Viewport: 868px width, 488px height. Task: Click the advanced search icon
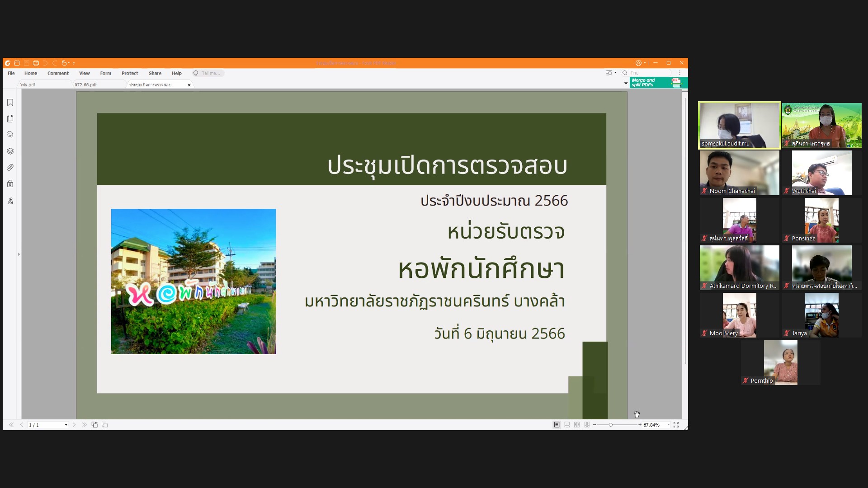pos(609,73)
